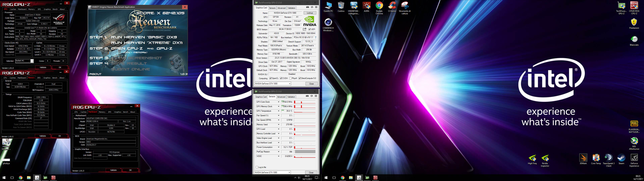Enable Log to file checkbox
Viewport: 644px width, 181px height.
[x=257, y=167]
